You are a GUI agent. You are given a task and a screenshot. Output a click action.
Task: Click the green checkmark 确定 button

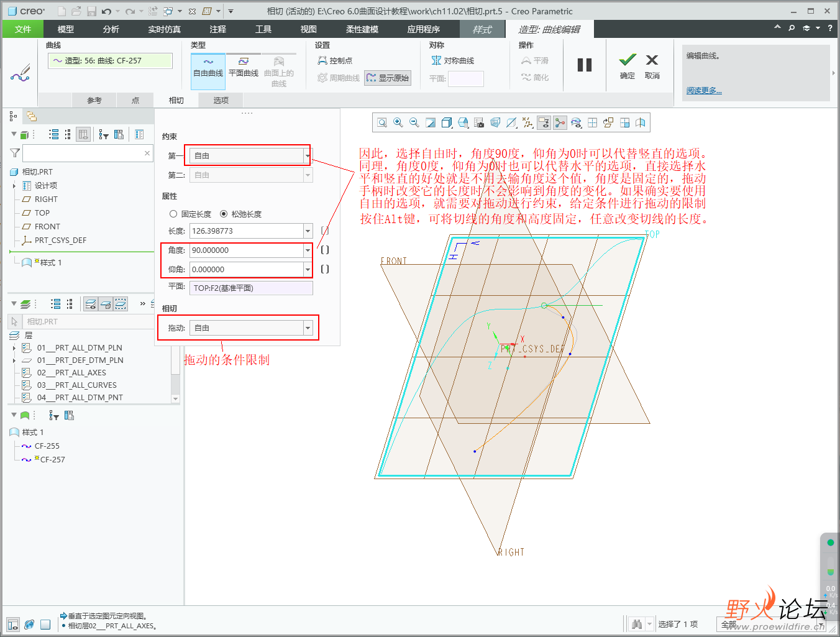coord(628,66)
